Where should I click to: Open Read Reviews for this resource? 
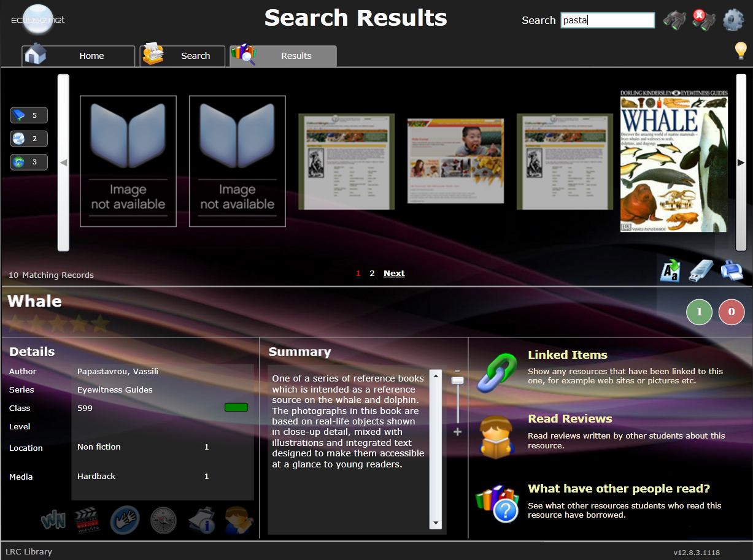(x=570, y=419)
